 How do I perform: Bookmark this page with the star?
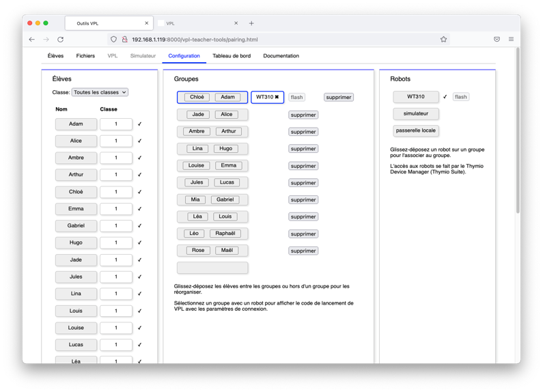point(443,40)
